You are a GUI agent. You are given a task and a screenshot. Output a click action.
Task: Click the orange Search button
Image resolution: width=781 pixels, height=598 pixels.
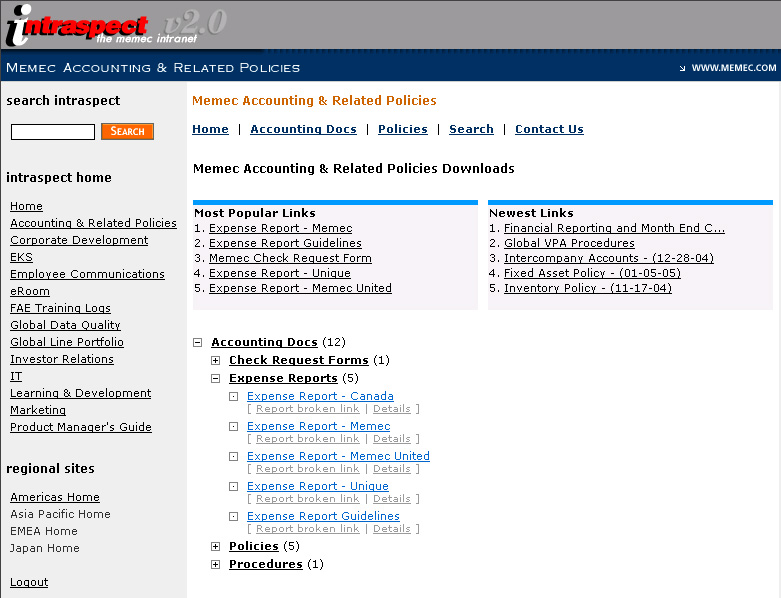[x=128, y=131]
